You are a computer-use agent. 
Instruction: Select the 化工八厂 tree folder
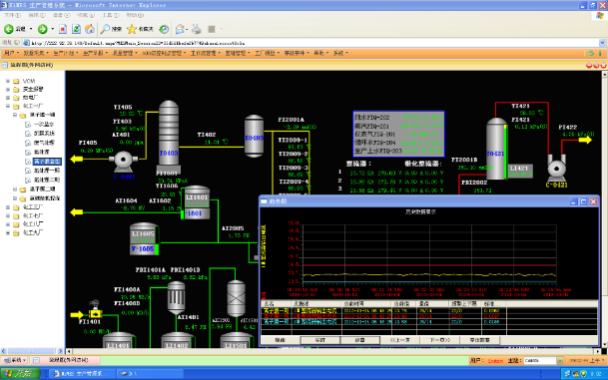coord(33,224)
